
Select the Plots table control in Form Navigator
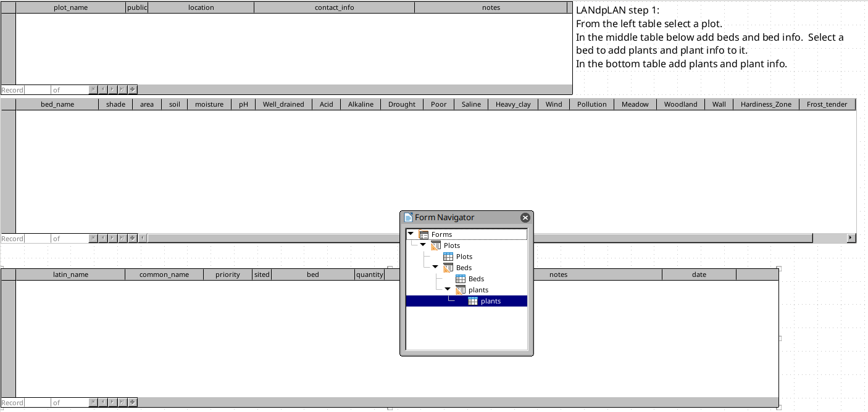(x=464, y=257)
